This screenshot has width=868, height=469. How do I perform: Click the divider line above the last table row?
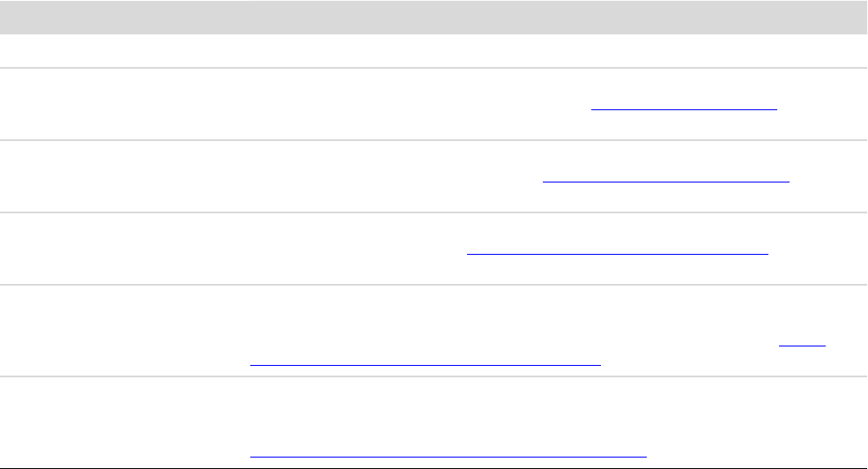point(434,377)
